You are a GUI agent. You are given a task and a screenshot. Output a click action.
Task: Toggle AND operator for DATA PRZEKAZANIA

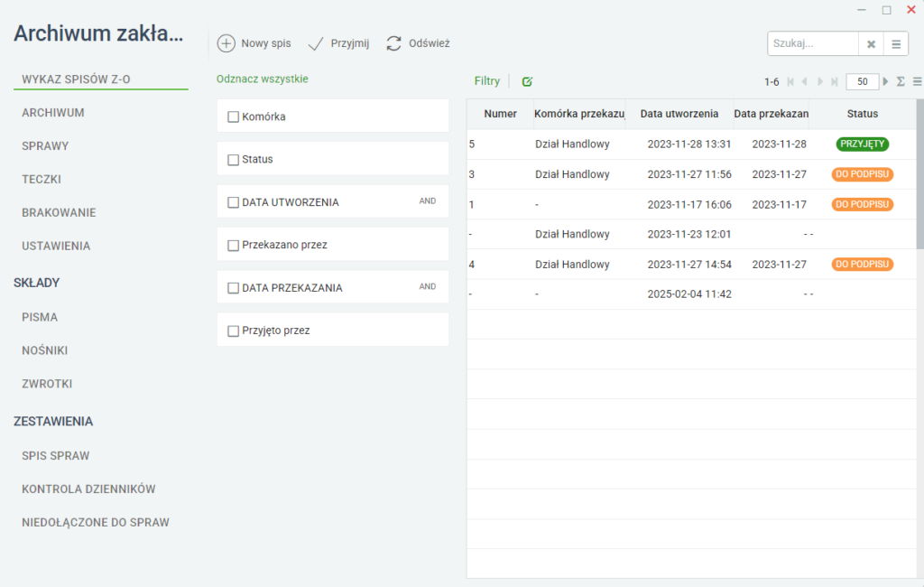427,286
